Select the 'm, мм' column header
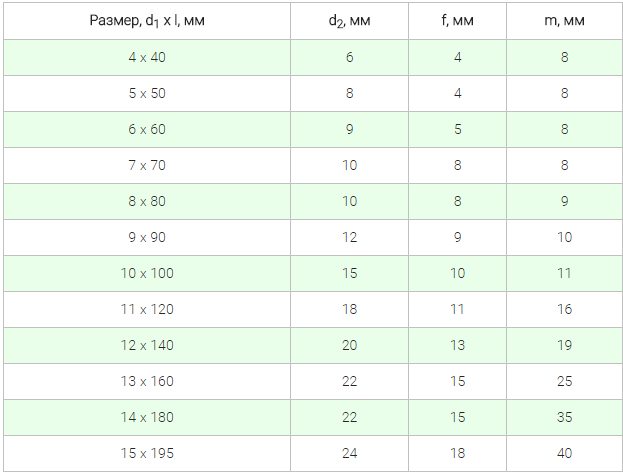Screen dimensions: 623x475 tap(564, 21)
